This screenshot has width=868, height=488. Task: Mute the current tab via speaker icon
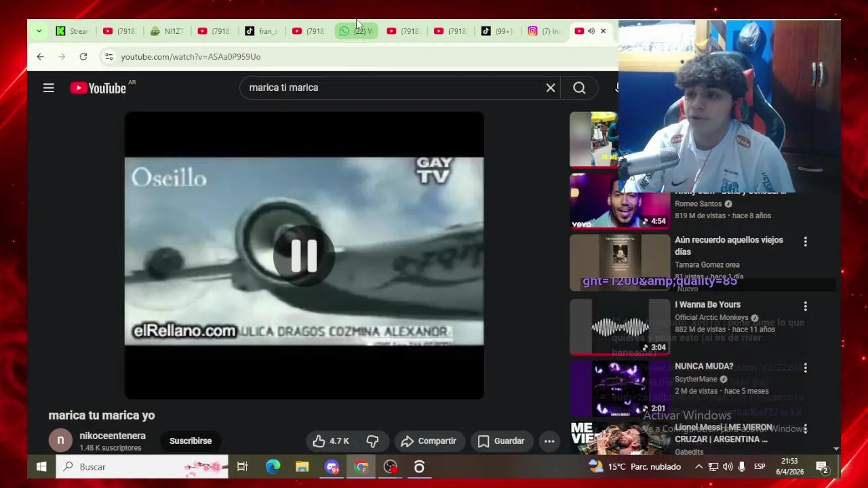coord(591,31)
